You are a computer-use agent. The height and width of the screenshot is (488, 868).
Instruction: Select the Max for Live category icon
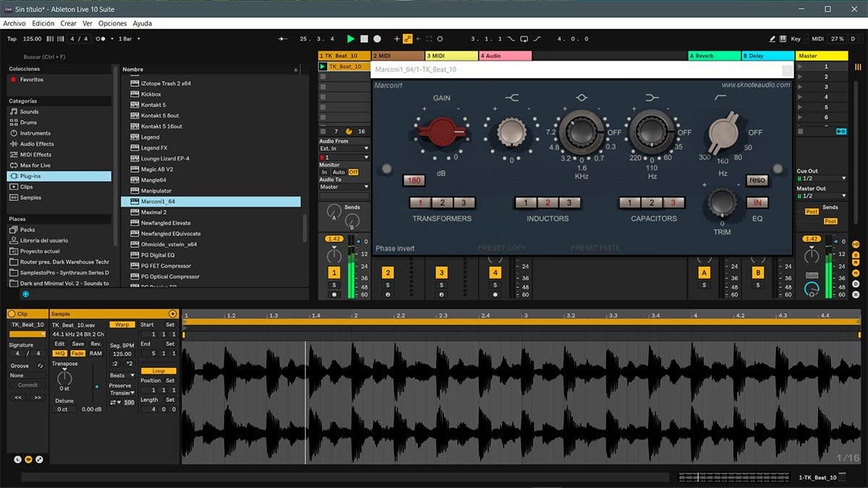pyautogui.click(x=14, y=166)
